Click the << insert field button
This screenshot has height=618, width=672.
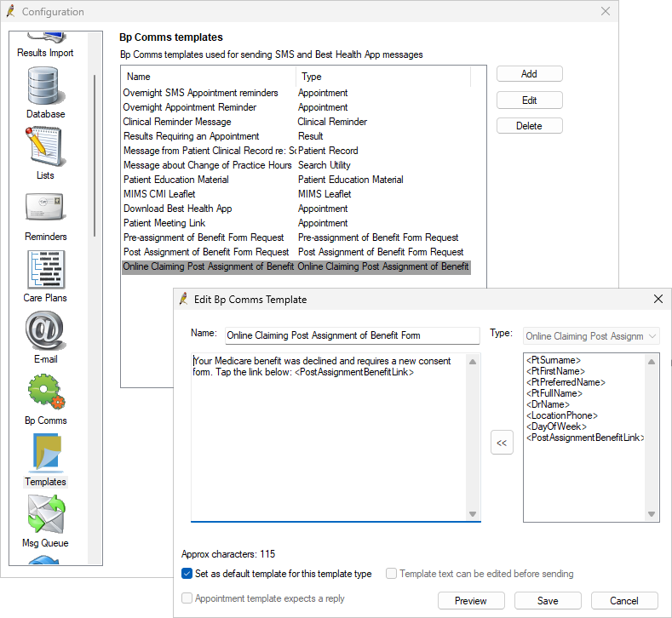tap(502, 443)
